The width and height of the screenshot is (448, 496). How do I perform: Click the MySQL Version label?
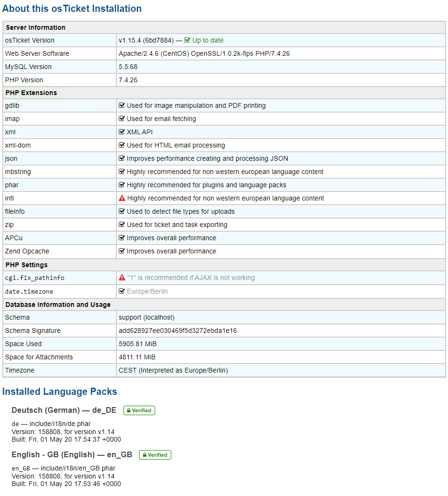coord(28,67)
